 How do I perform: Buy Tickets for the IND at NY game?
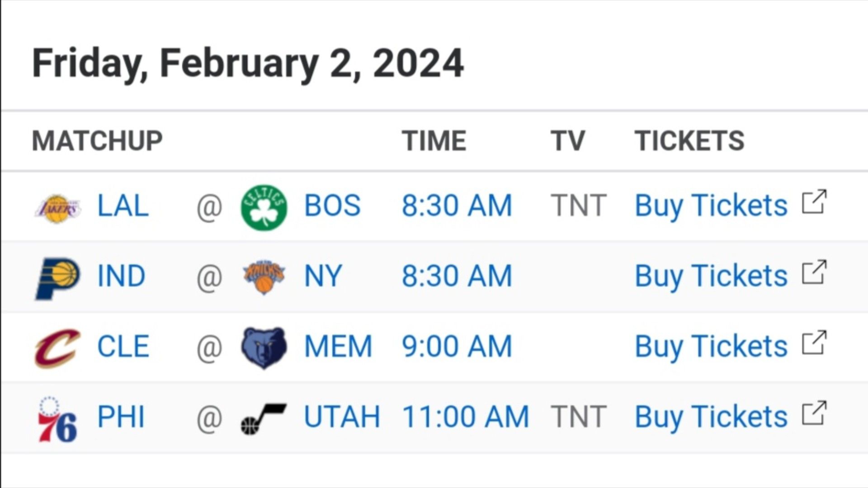coord(711,276)
